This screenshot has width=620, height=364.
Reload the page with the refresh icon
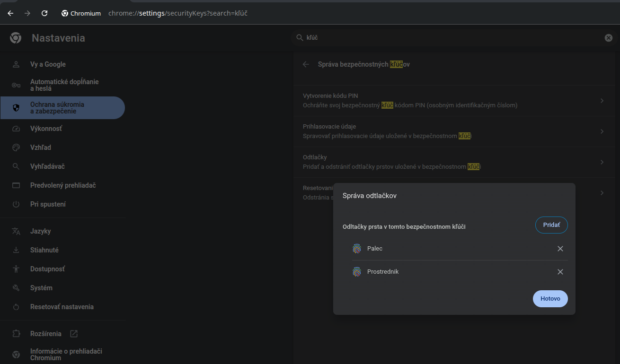(44, 13)
